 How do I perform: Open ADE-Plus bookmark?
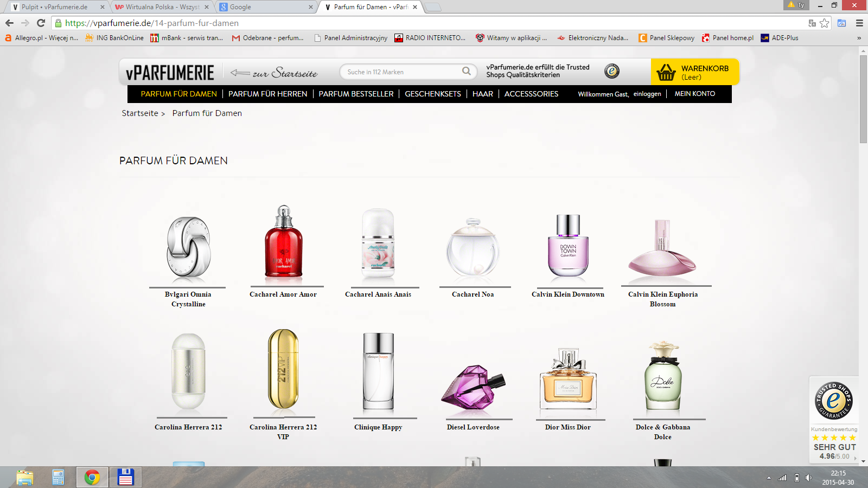779,38
